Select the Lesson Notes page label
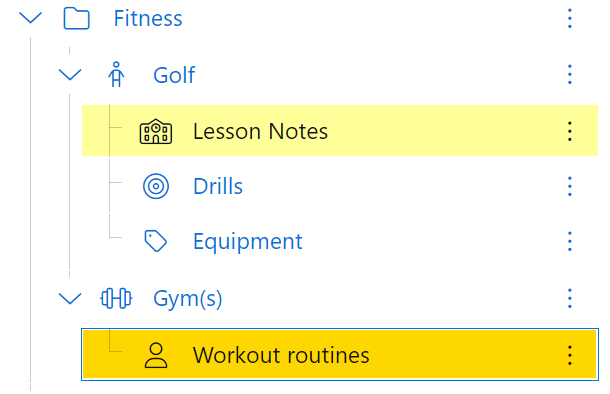 [260, 131]
